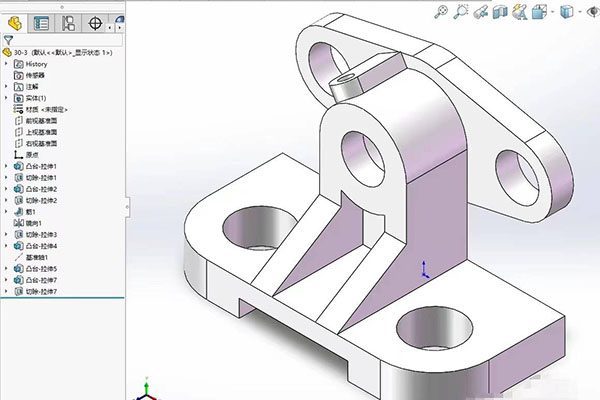The height and width of the screenshot is (400, 600).
Task: Click the left tab-scroll arrow in manager tabs
Action: pos(110,28)
